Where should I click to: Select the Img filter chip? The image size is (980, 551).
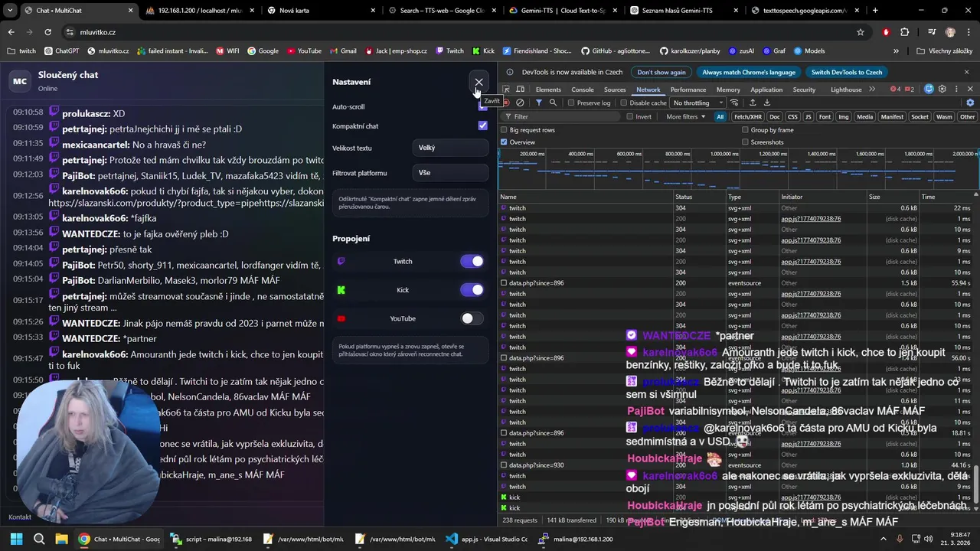pyautogui.click(x=844, y=117)
